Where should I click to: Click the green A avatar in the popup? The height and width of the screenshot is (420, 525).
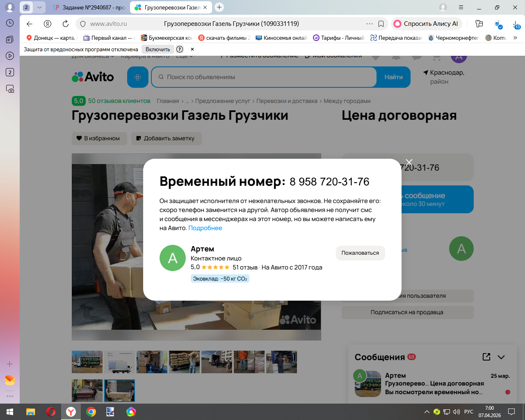click(173, 258)
